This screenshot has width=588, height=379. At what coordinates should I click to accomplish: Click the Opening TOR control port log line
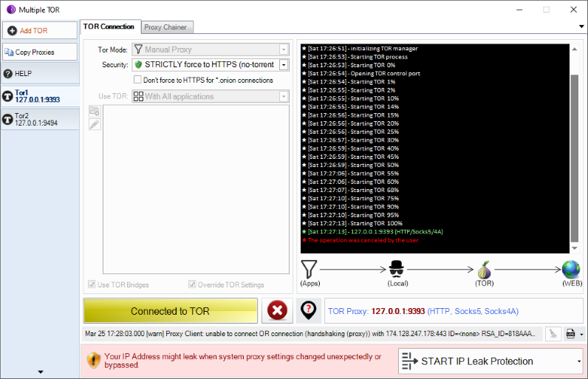[361, 73]
